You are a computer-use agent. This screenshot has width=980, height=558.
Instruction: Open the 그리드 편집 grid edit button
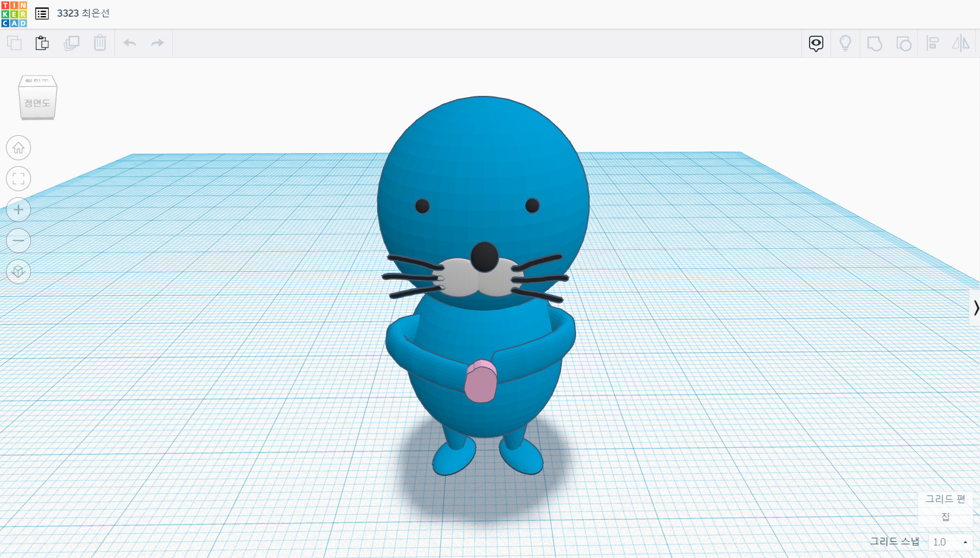945,508
